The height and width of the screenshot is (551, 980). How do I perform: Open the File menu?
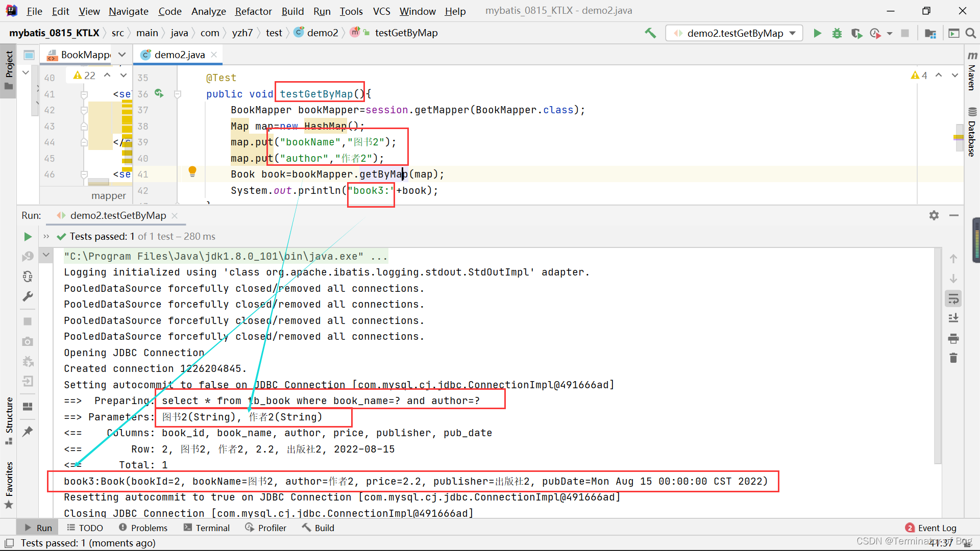(34, 11)
